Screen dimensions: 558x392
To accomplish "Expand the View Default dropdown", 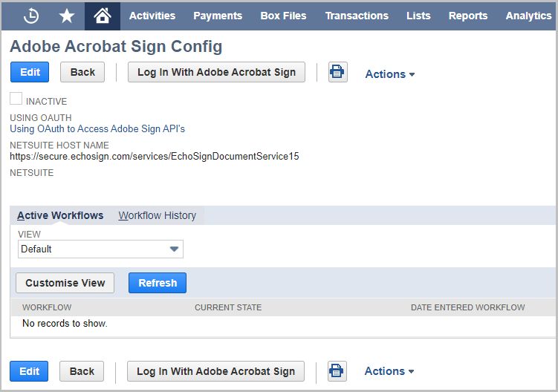I will pos(101,249).
